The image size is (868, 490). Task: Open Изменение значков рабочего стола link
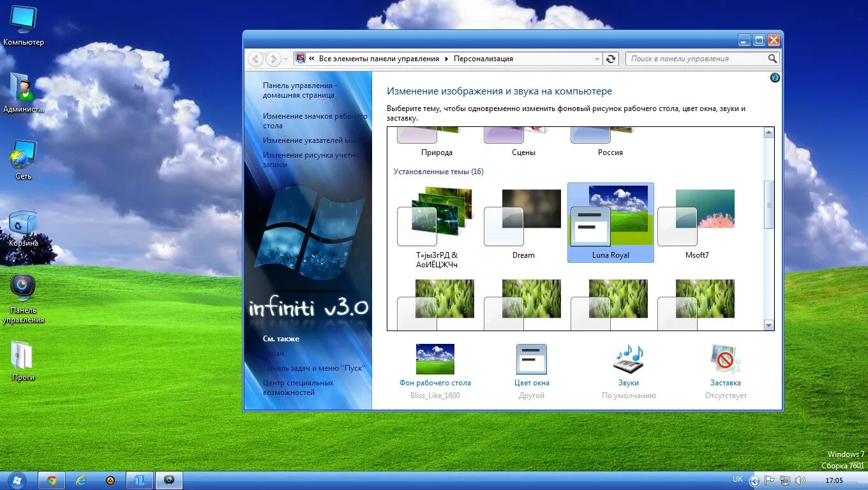(x=315, y=121)
